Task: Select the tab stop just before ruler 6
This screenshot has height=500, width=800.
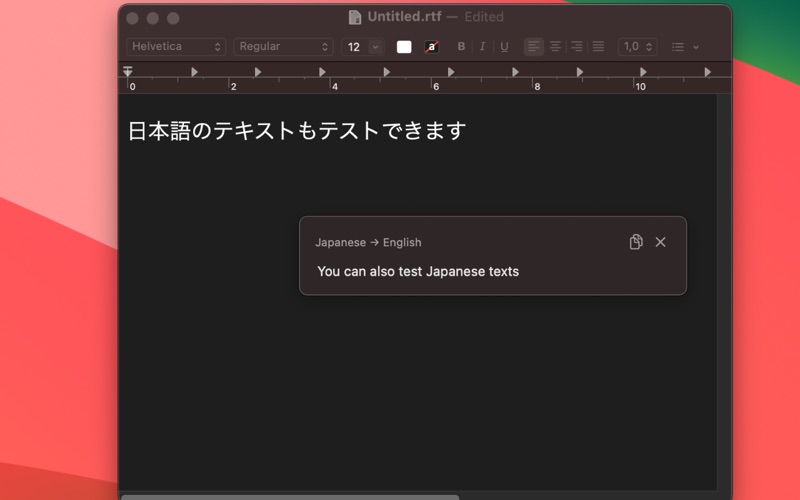Action: pyautogui.click(x=387, y=72)
